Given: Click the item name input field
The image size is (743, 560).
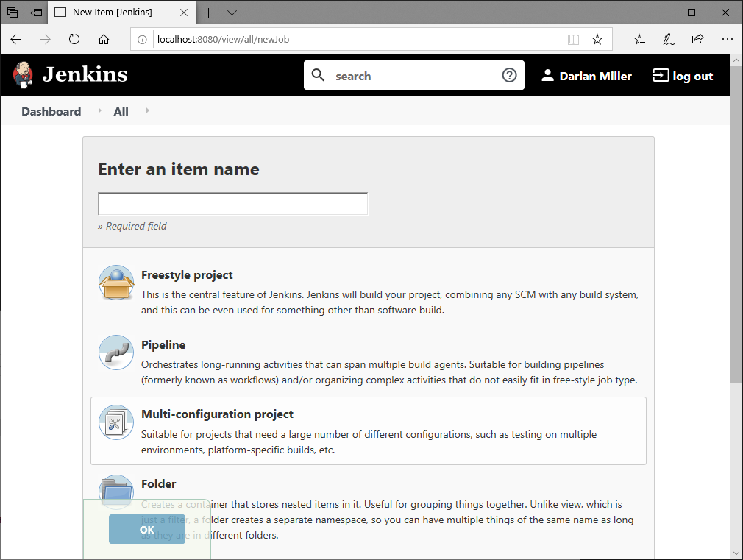Looking at the screenshot, I should pyautogui.click(x=232, y=204).
